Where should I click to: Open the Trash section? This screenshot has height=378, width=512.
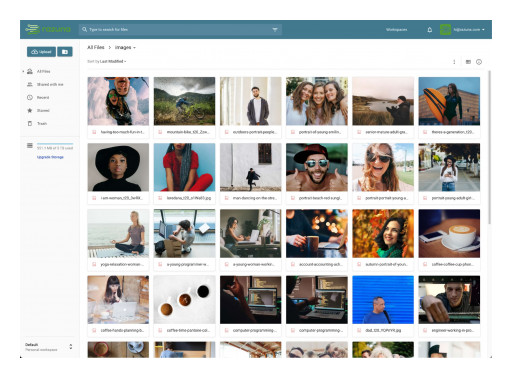pyautogui.click(x=42, y=123)
